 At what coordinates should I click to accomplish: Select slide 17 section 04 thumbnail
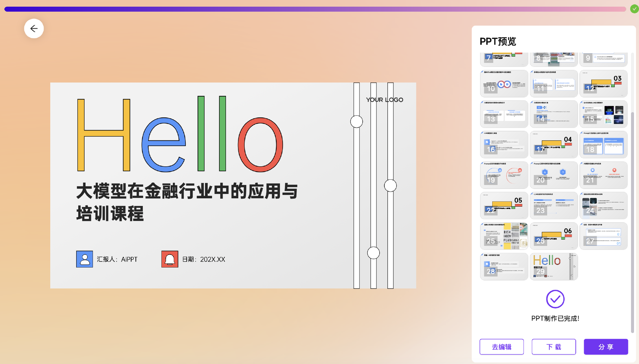554,144
